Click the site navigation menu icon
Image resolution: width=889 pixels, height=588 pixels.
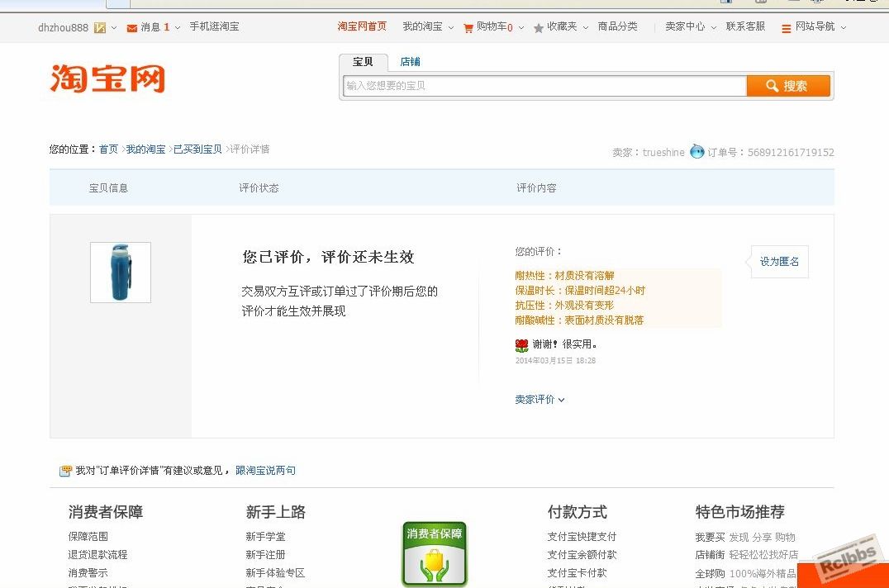(x=786, y=28)
